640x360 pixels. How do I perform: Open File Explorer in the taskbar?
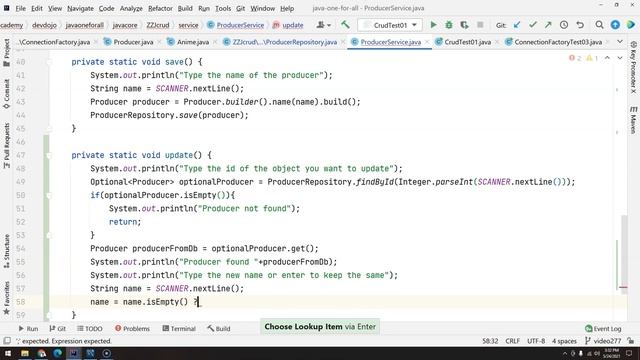coord(25,353)
